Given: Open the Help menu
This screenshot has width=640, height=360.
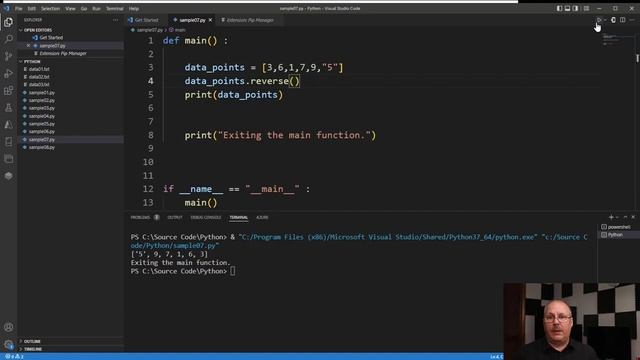Looking at the screenshot, I should (134, 9).
